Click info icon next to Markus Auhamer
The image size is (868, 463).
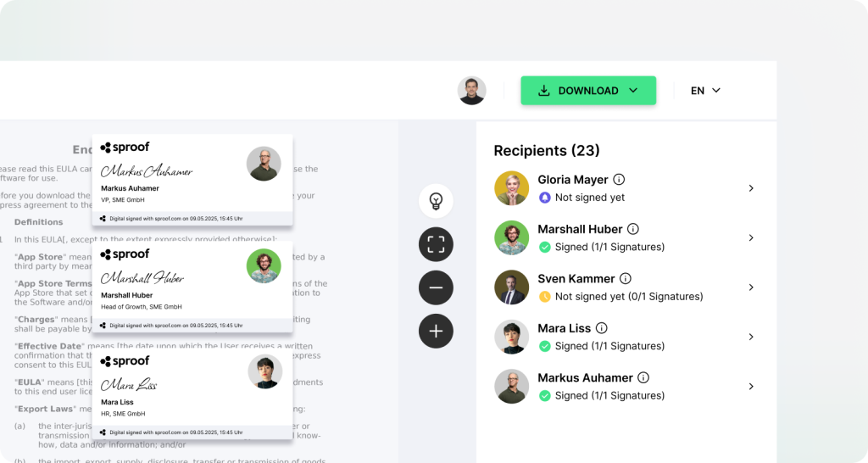643,377
